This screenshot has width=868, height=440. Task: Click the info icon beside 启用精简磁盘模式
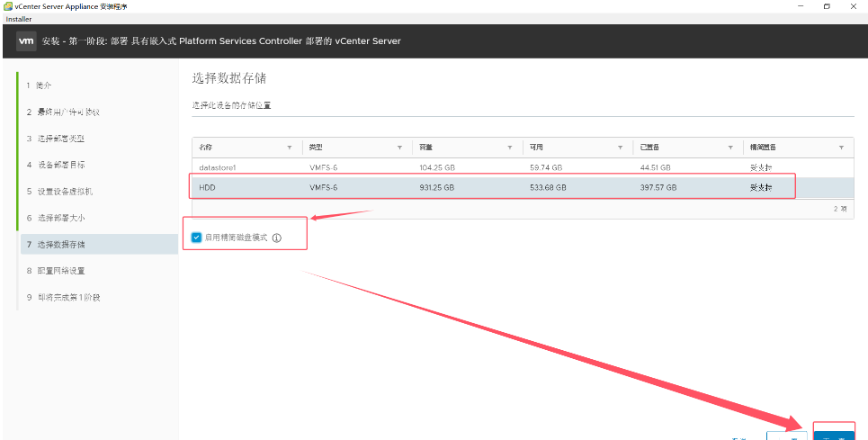tap(277, 238)
